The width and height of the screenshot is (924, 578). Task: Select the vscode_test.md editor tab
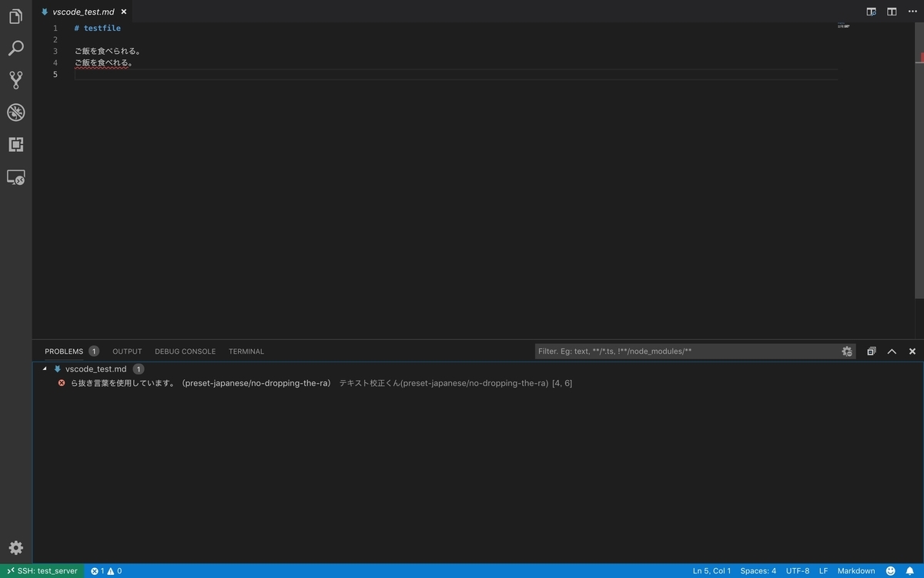click(83, 12)
